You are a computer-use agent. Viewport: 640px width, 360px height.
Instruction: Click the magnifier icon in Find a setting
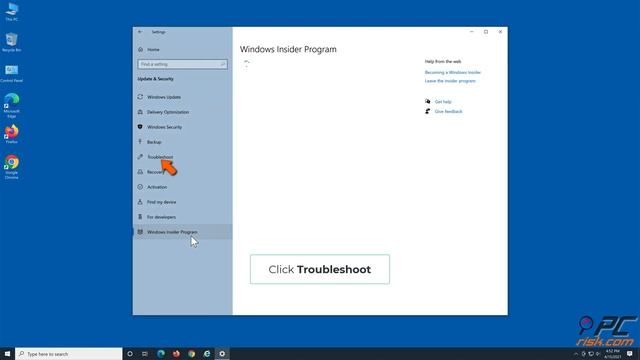(x=222, y=64)
